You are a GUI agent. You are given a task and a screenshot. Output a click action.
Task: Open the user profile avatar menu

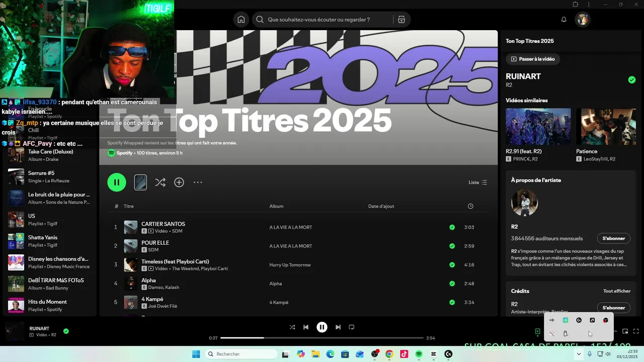click(583, 20)
